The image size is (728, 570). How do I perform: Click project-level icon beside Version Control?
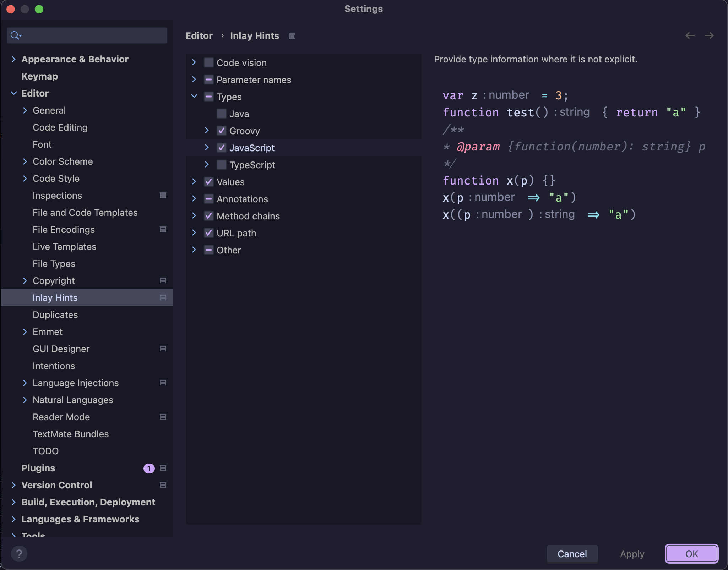click(163, 485)
